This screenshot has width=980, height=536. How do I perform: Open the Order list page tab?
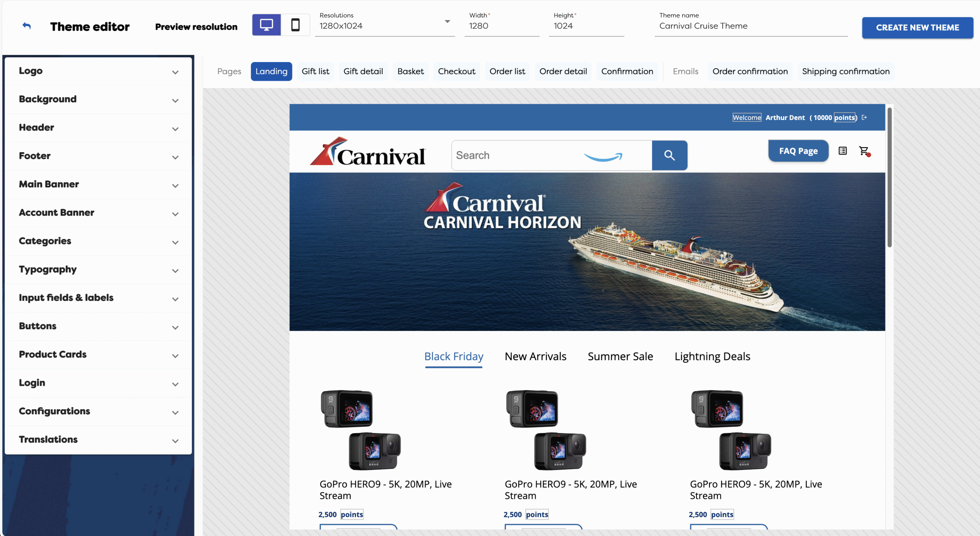click(x=507, y=71)
